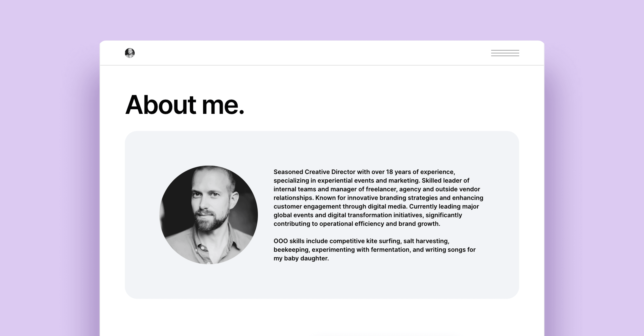644x336 pixels.
Task: Select the word 'Creative Director' in the bio
Action: coord(328,172)
